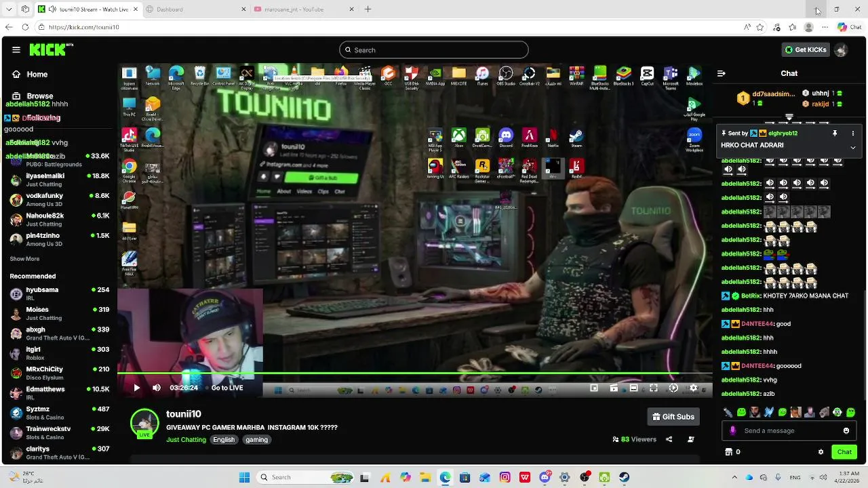
Task: Send message with green Chat button
Action: point(844,452)
